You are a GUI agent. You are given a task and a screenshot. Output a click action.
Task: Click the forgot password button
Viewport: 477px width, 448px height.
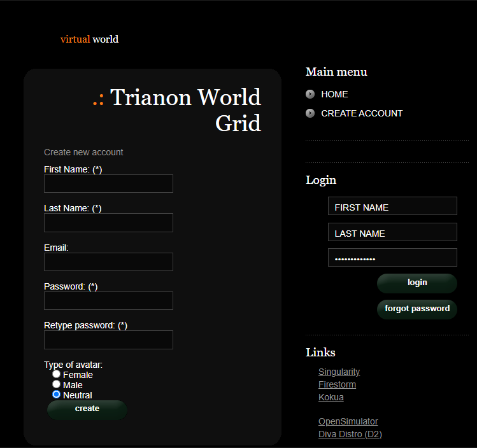(416, 309)
